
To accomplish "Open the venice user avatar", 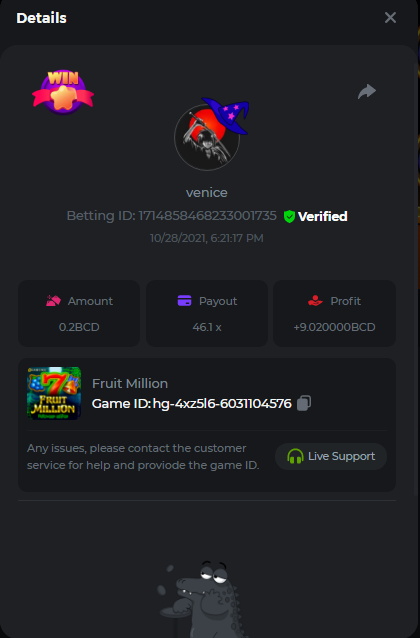I will point(207,137).
